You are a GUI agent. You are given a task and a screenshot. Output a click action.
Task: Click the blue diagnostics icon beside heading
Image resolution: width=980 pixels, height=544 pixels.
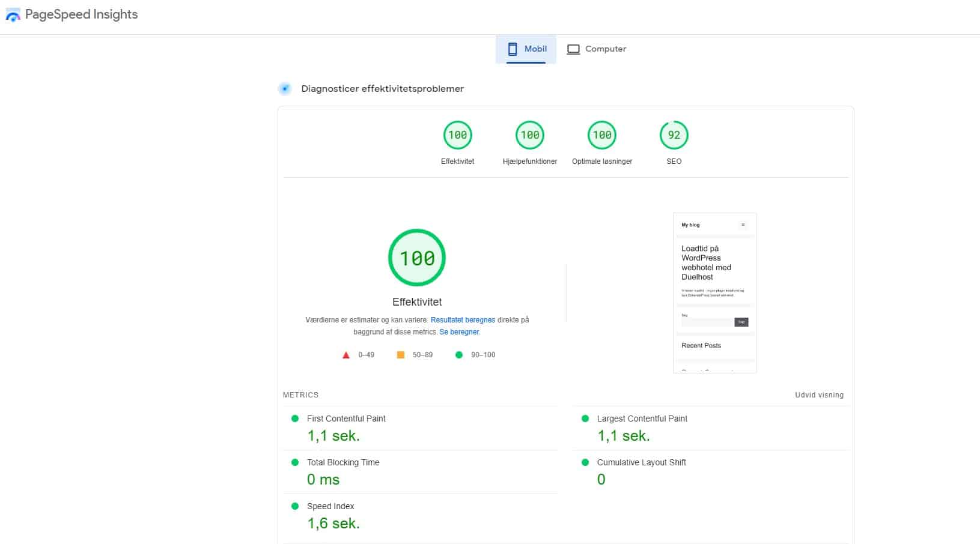285,89
